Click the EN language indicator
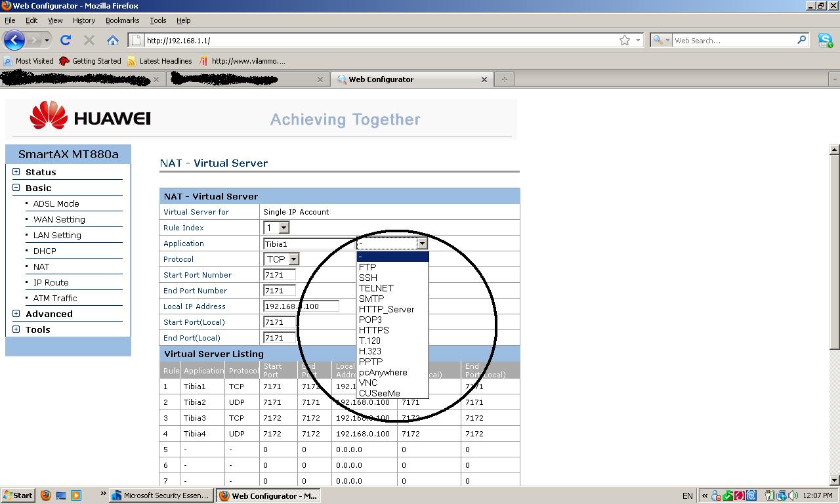Viewport: 840px width, 504px height. 687,495
